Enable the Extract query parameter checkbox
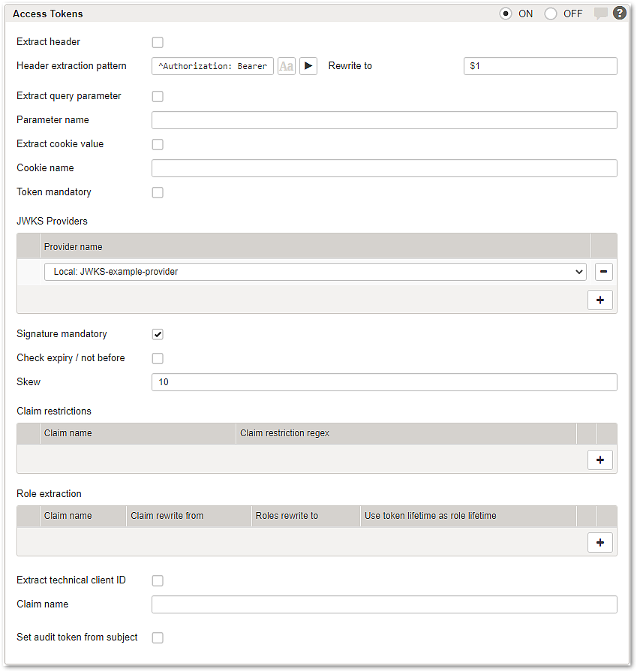This screenshot has width=637, height=672. (x=158, y=96)
